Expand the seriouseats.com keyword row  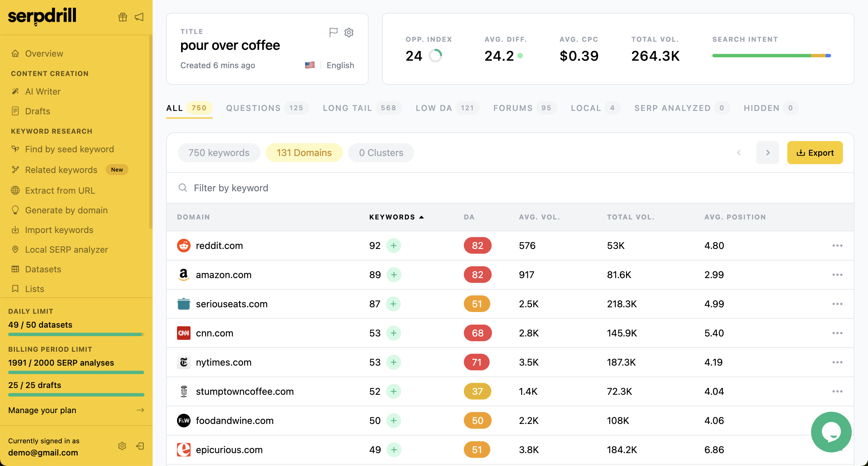(x=394, y=304)
